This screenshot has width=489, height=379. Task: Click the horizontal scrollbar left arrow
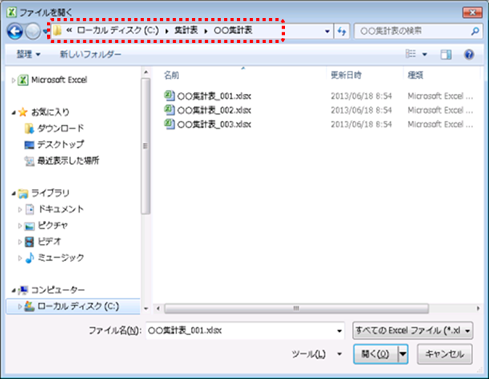(158, 308)
